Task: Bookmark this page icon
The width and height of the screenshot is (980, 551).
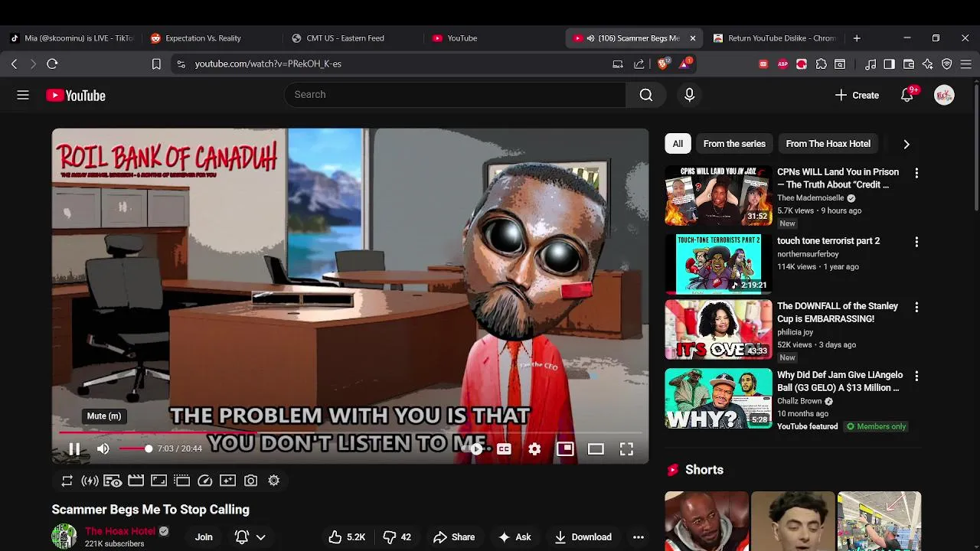Action: point(156,64)
